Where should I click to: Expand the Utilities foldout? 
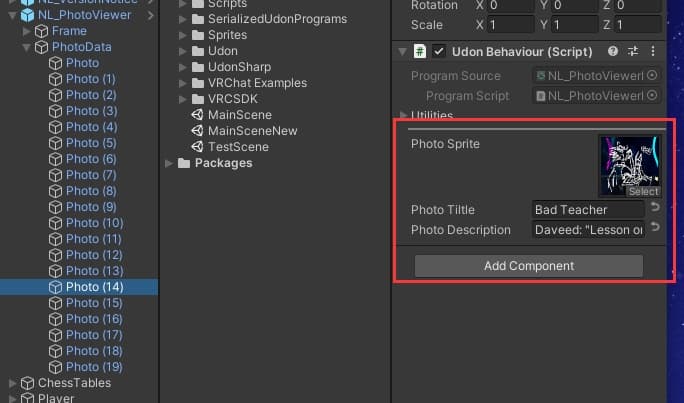coord(403,117)
